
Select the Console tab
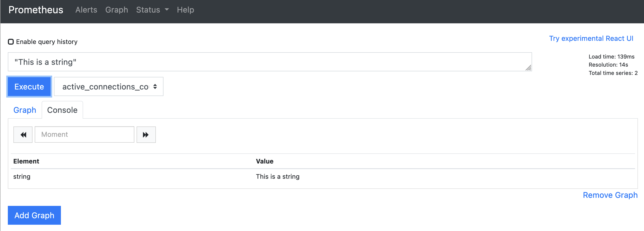(x=62, y=110)
